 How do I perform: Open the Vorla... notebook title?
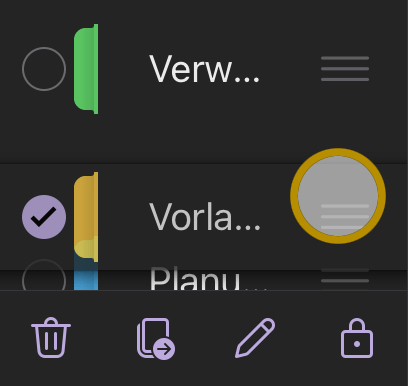click(x=204, y=217)
